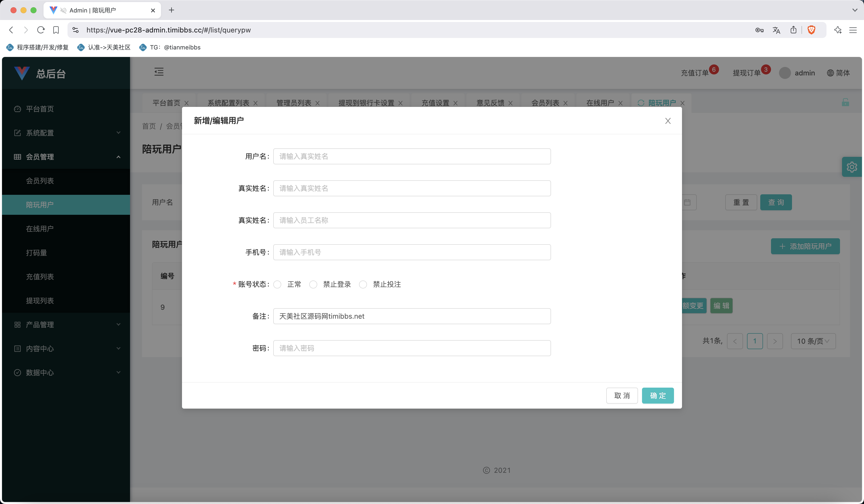
Task: Toggle the sidebar collapse icon
Action: tap(159, 72)
